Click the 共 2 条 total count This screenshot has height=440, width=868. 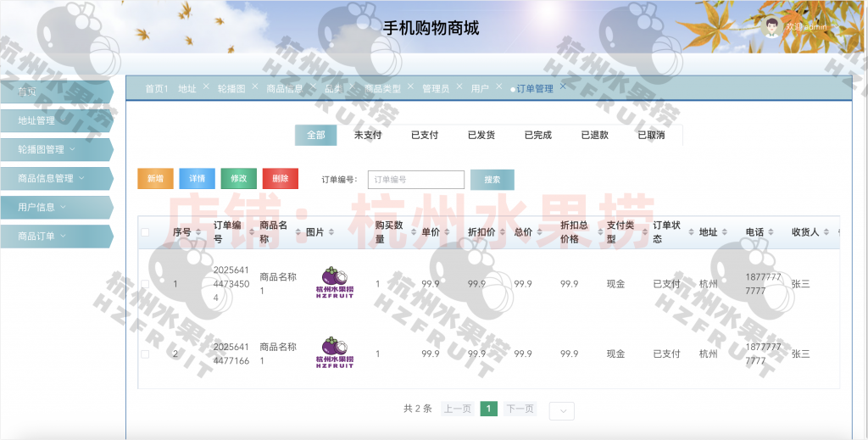pyautogui.click(x=417, y=409)
